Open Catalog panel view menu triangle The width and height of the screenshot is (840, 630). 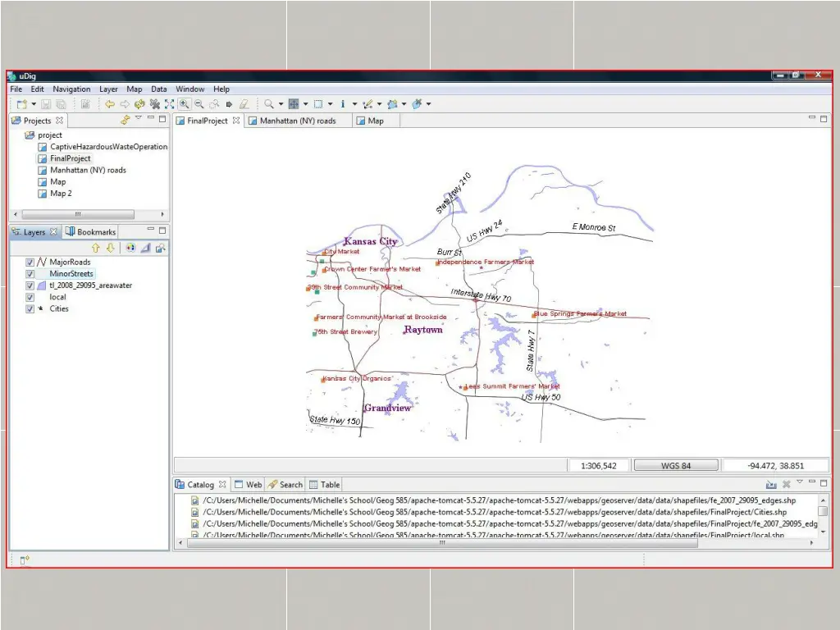[800, 482]
